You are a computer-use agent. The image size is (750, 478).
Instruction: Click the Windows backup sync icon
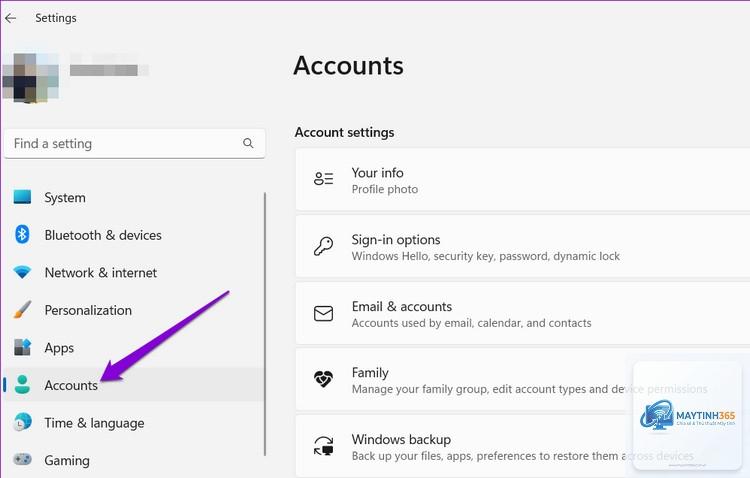click(x=323, y=445)
